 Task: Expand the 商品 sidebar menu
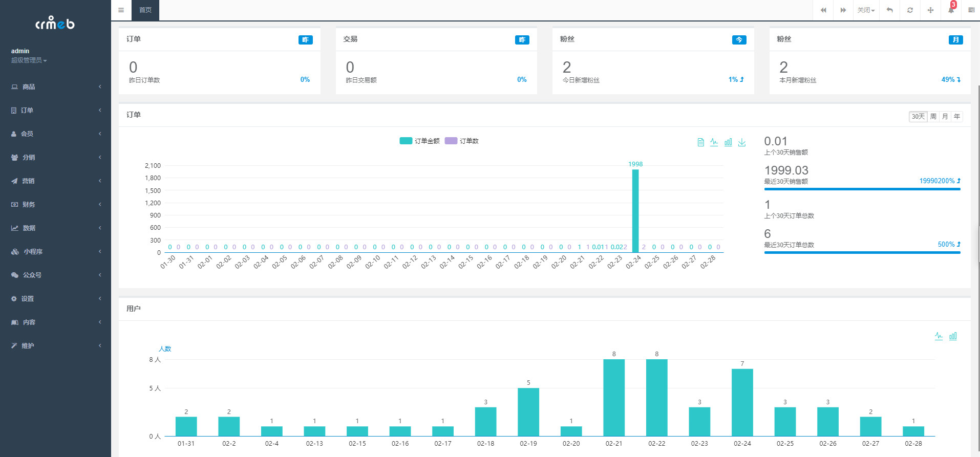click(55, 87)
